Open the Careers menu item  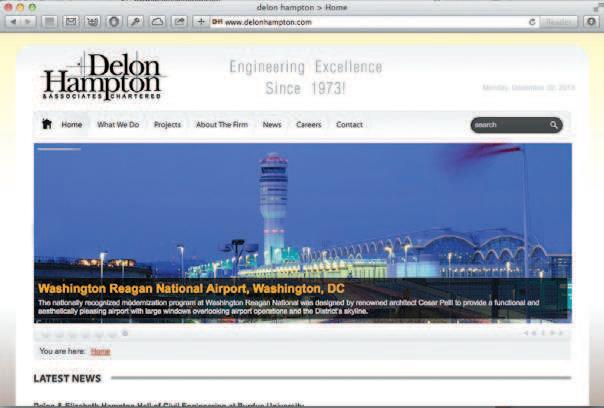point(309,124)
